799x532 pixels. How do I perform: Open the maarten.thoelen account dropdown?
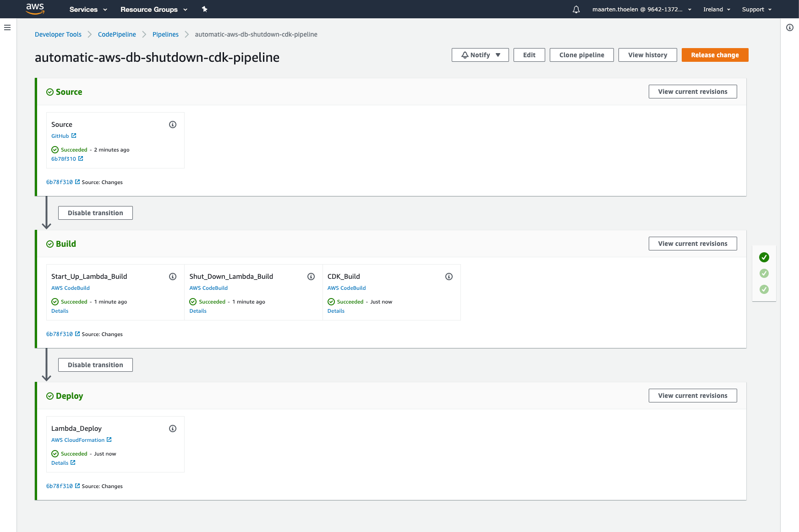(642, 9)
